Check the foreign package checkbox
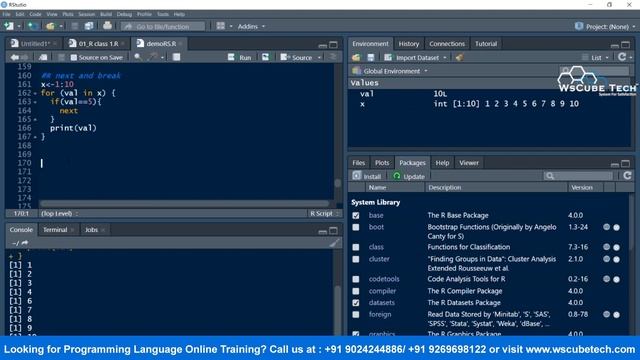Image resolution: width=640 pixels, height=360 pixels. [x=356, y=315]
